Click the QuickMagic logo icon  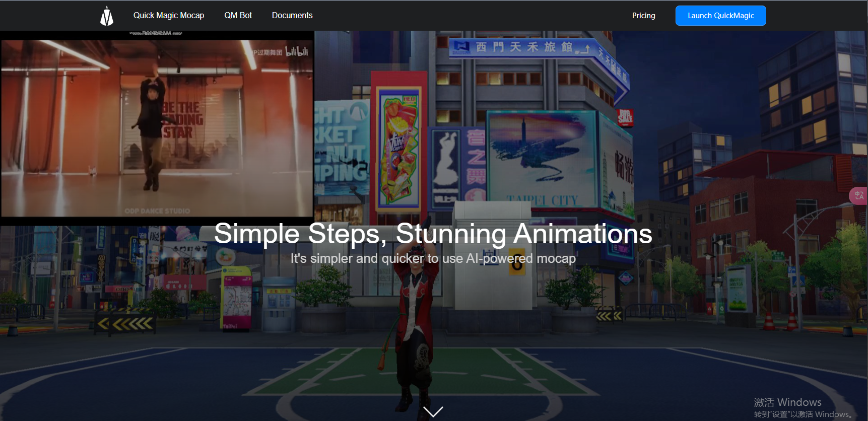[x=107, y=16]
